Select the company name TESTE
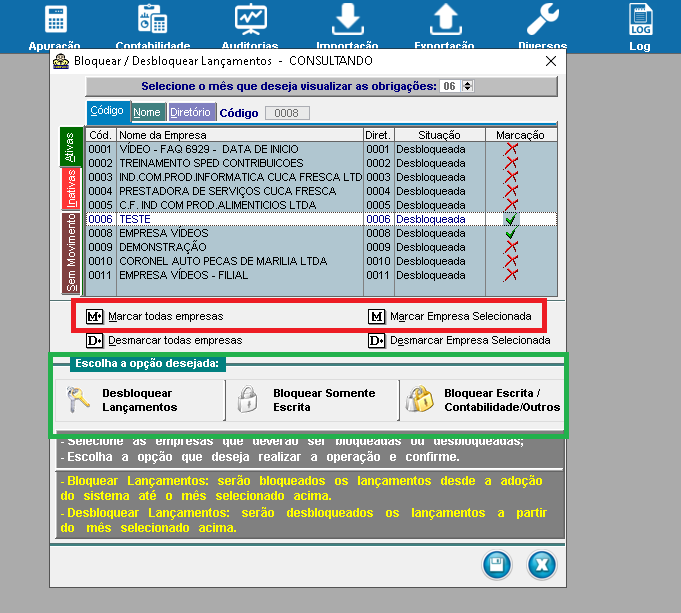The height and width of the screenshot is (613, 681). tap(135, 219)
